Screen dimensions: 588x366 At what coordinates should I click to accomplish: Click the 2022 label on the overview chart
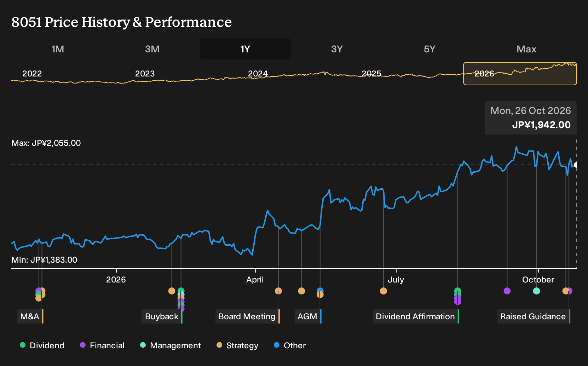(32, 74)
